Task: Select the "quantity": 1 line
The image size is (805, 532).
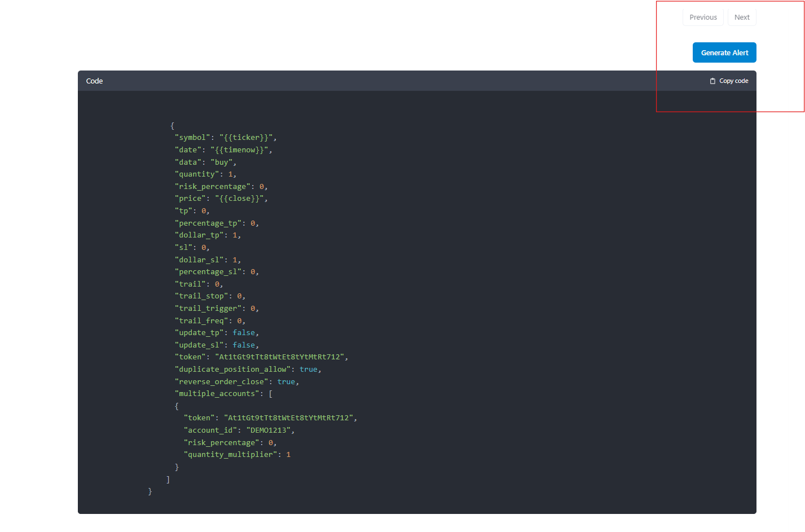Action: coord(205,174)
